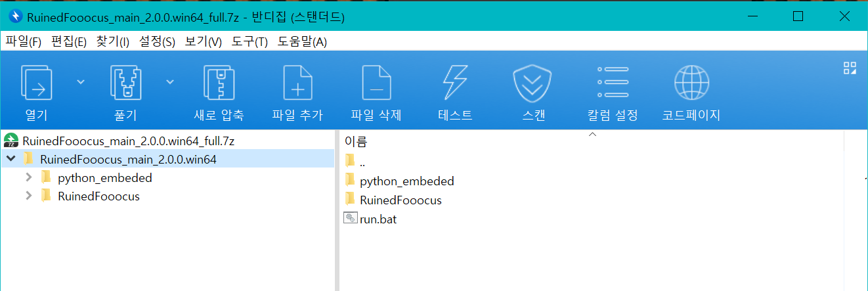
Task: Open the 도구(T) menu
Action: (x=250, y=41)
